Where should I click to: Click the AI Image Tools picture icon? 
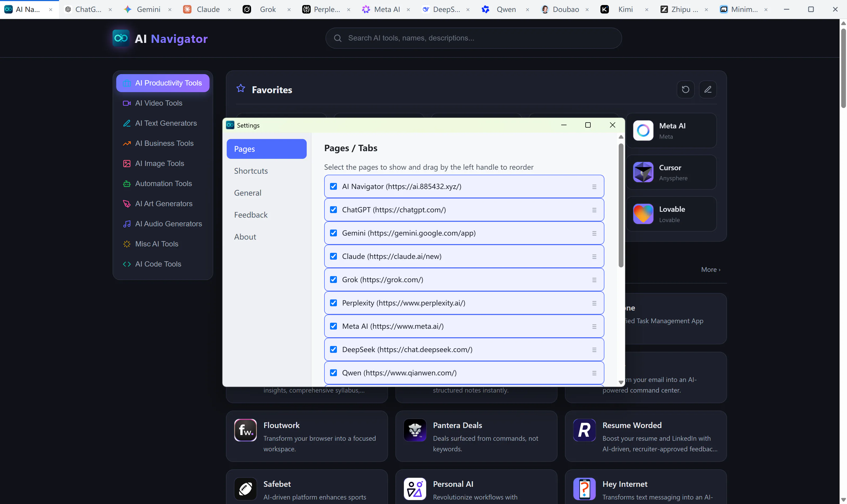click(x=127, y=163)
